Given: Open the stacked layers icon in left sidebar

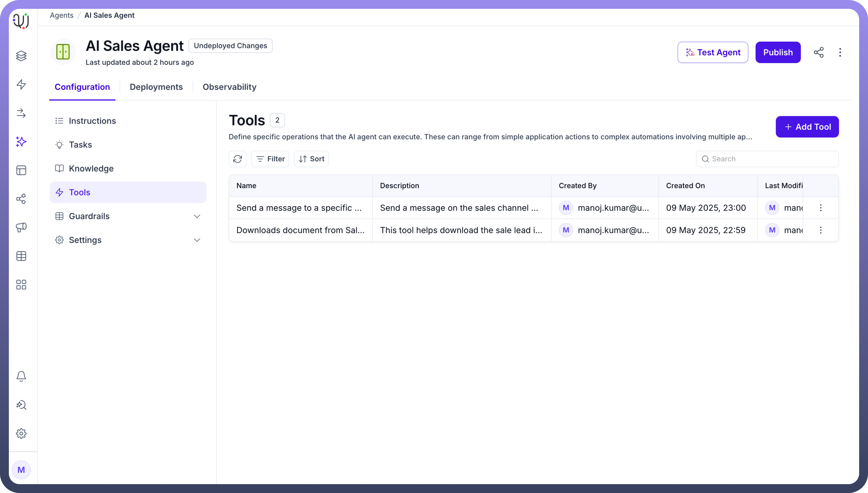Looking at the screenshot, I should [21, 56].
